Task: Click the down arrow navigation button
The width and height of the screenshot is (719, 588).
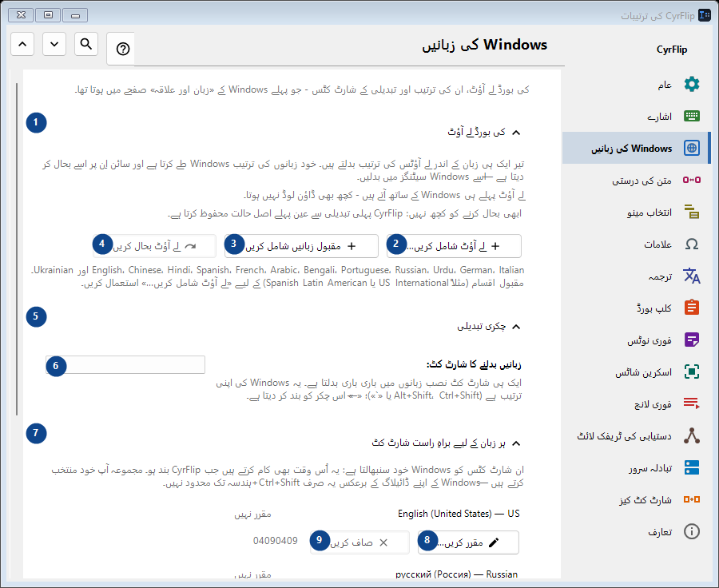Action: pyautogui.click(x=54, y=44)
